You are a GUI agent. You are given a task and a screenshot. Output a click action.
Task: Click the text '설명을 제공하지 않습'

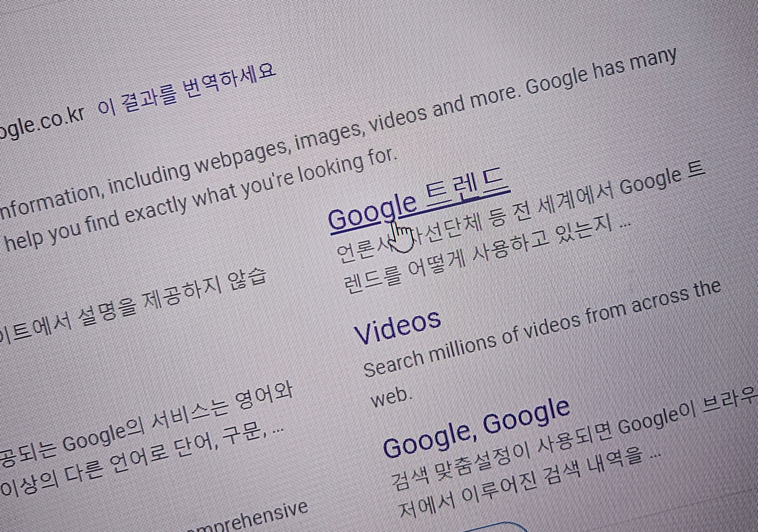click(x=173, y=296)
